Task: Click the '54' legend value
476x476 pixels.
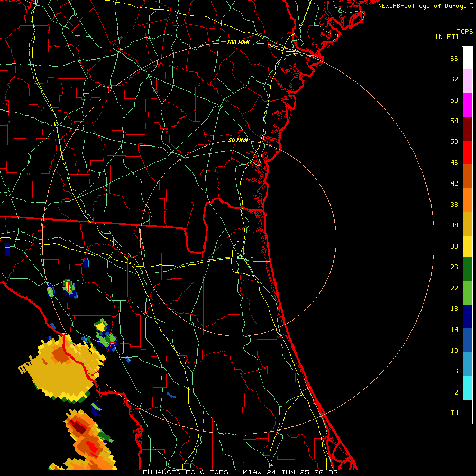Action: [x=454, y=121]
